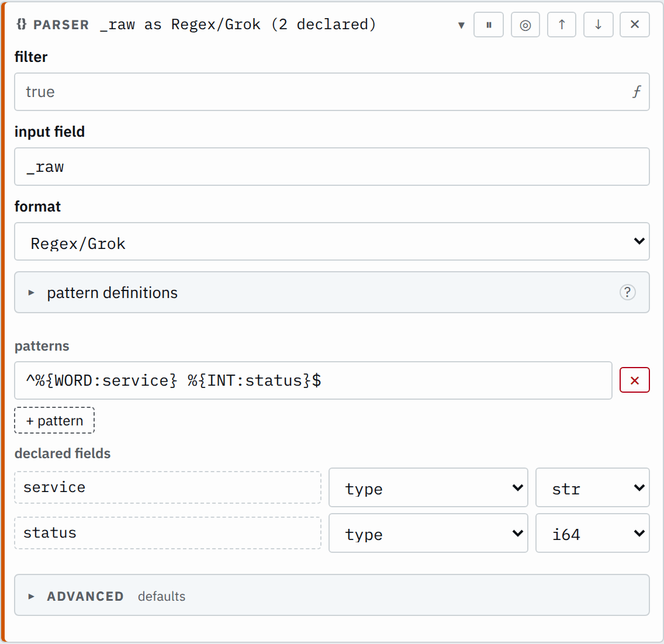Expand the ADVANCED defaults section

(x=331, y=595)
